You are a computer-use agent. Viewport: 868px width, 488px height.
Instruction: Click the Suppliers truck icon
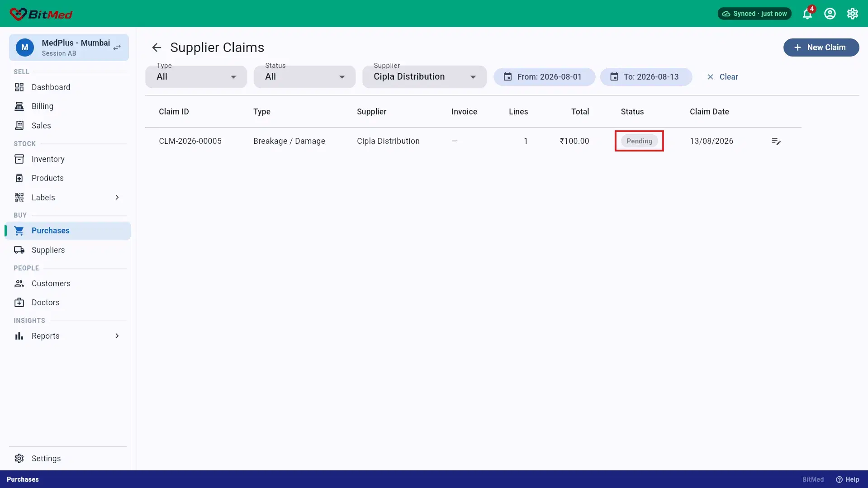[19, 250]
